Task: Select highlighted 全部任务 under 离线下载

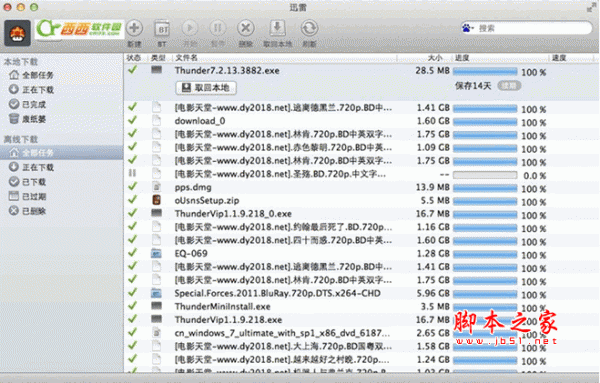Action: [62, 153]
